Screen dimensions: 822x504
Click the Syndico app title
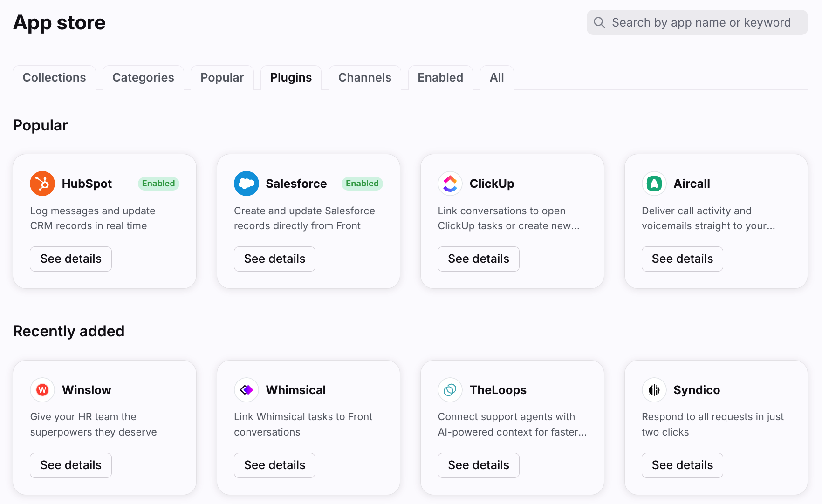coord(697,390)
